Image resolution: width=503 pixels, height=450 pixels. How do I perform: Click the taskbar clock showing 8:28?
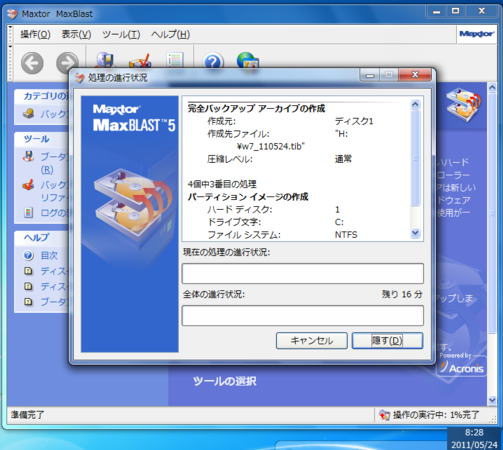474,432
